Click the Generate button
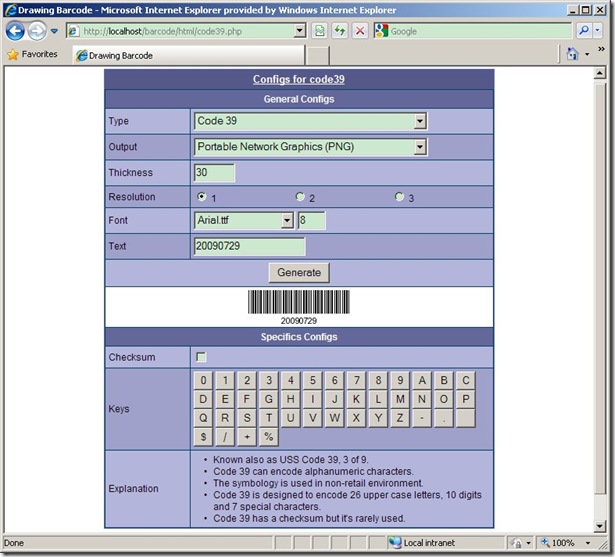The height and width of the screenshot is (557, 615). click(x=299, y=273)
